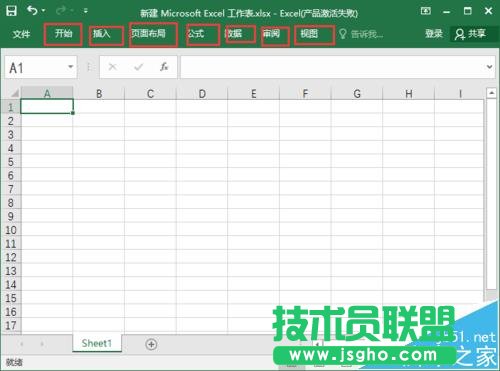Image resolution: width=500 pixels, height=371 pixels.
Task: Open the Name Box dropdown arrow
Action: pyautogui.click(x=71, y=67)
